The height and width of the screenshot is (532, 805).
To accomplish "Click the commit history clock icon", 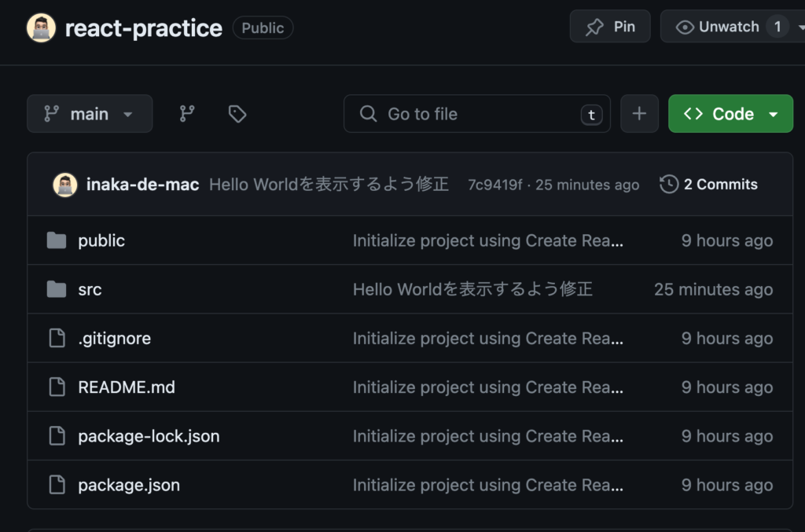I will click(x=669, y=184).
